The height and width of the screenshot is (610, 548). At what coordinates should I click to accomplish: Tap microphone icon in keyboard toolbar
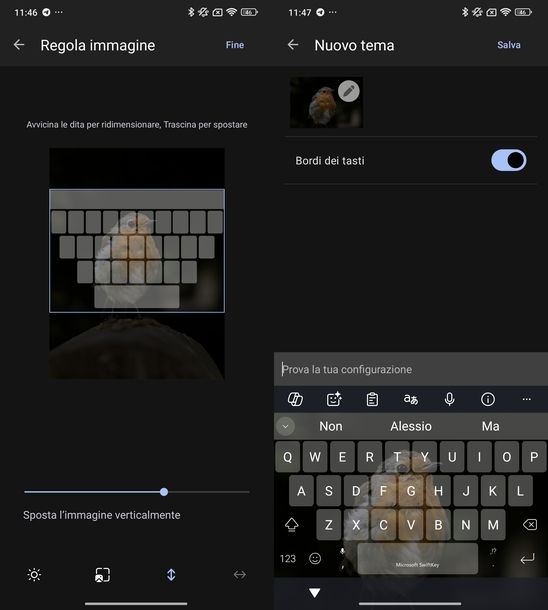[449, 399]
